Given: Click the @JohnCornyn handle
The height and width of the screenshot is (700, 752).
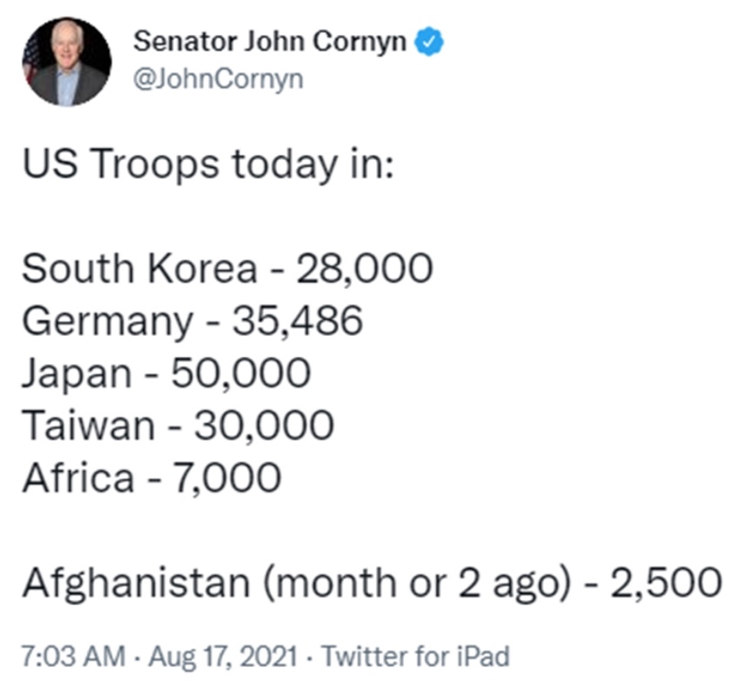Looking at the screenshot, I should 218,79.
